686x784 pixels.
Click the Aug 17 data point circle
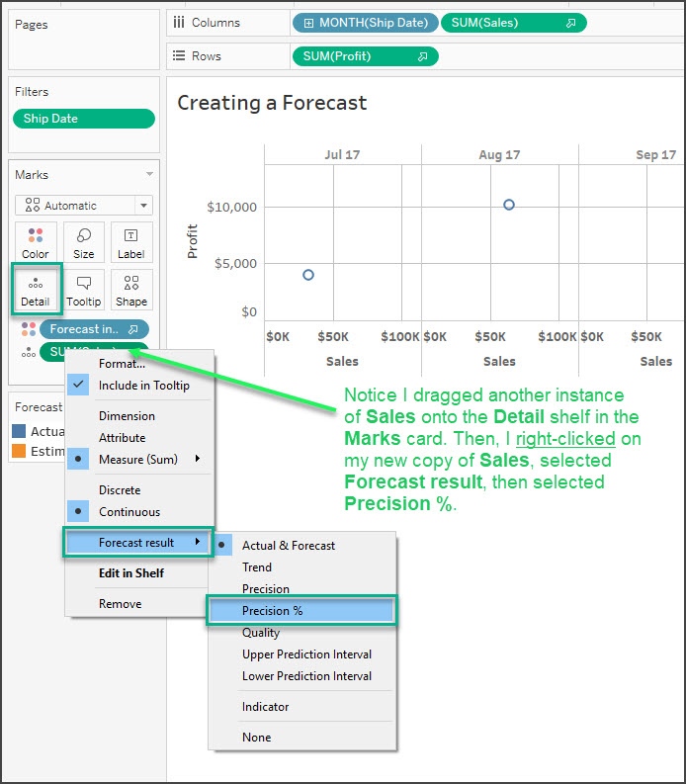(x=509, y=205)
